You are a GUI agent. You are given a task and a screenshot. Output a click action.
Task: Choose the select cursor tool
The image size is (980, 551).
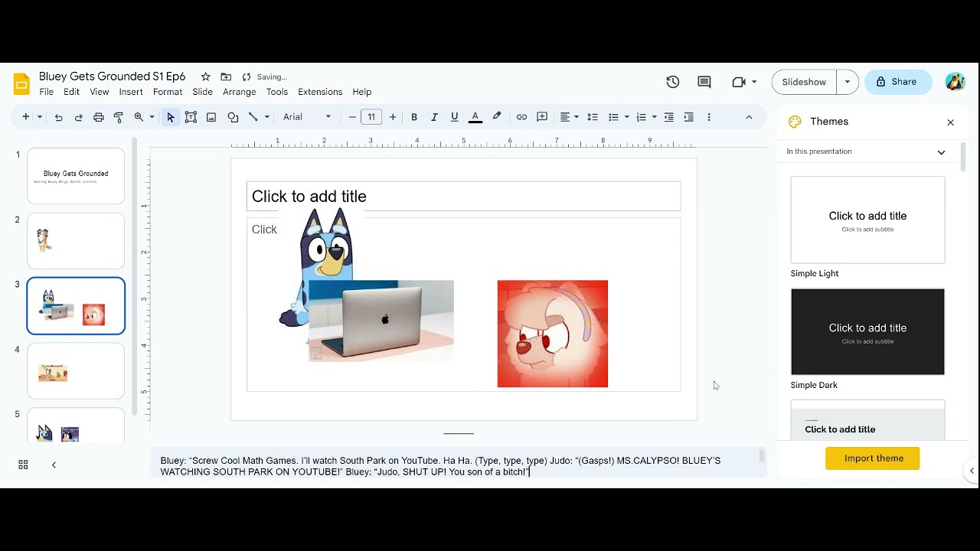click(171, 117)
